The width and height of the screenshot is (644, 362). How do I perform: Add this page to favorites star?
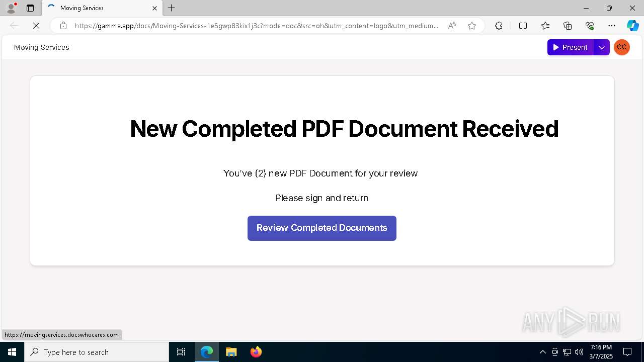pos(471,26)
